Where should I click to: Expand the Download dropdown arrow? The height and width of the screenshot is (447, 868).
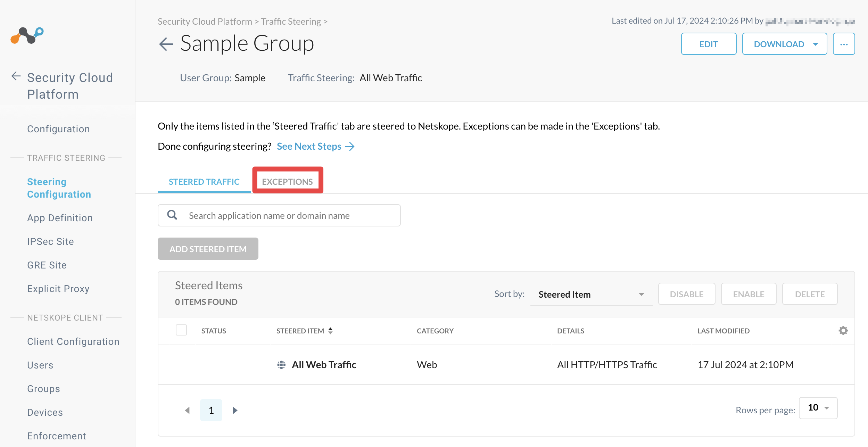click(816, 44)
